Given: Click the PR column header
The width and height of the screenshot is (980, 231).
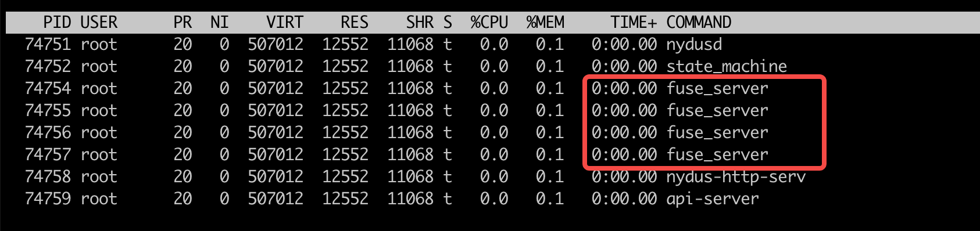Looking at the screenshot, I should coord(183,22).
